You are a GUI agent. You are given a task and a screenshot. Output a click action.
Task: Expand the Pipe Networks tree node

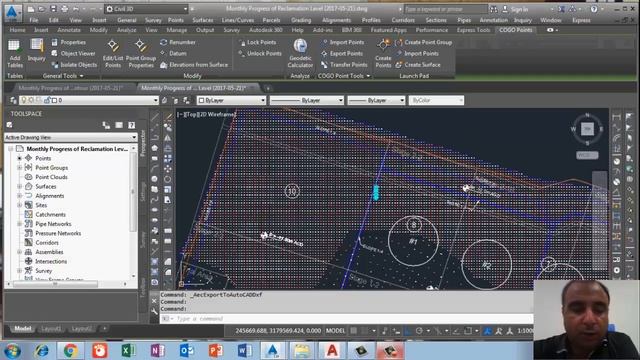(x=20, y=224)
